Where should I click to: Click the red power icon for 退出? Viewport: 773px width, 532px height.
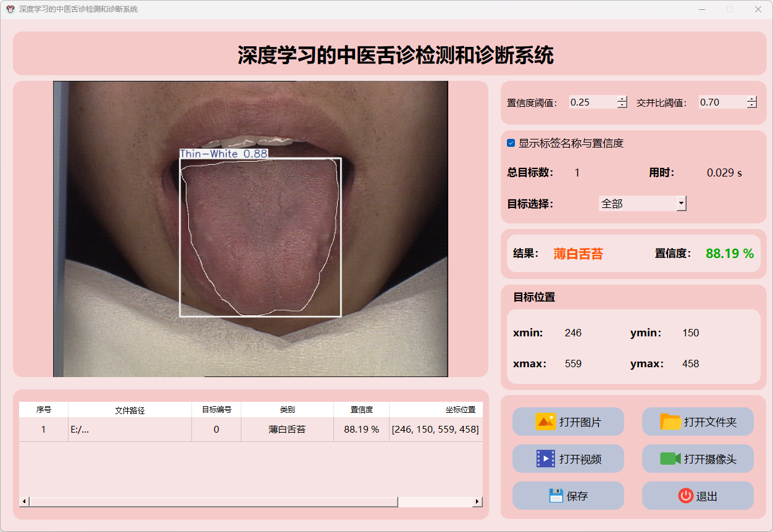tap(685, 496)
